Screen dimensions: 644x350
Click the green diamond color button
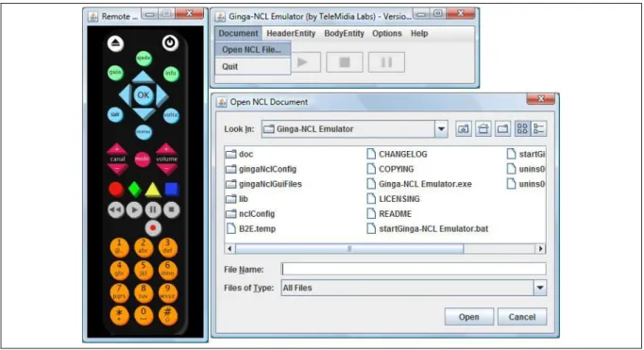pos(135,190)
